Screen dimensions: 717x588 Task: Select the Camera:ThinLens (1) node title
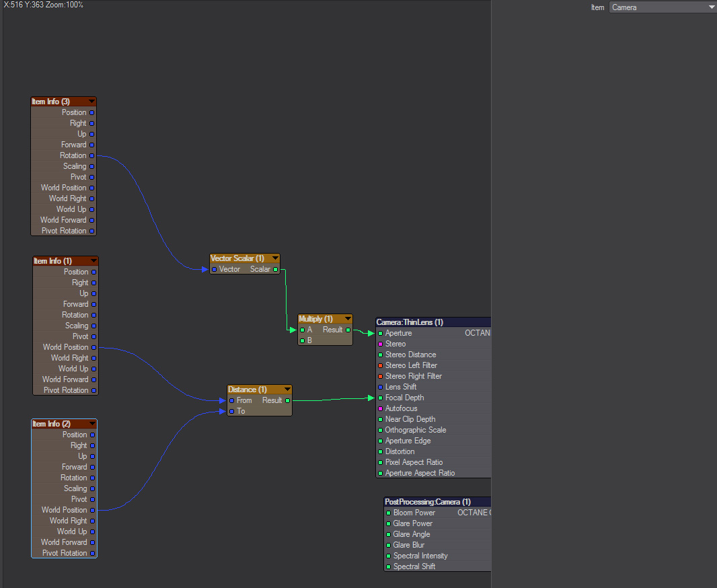pos(410,322)
